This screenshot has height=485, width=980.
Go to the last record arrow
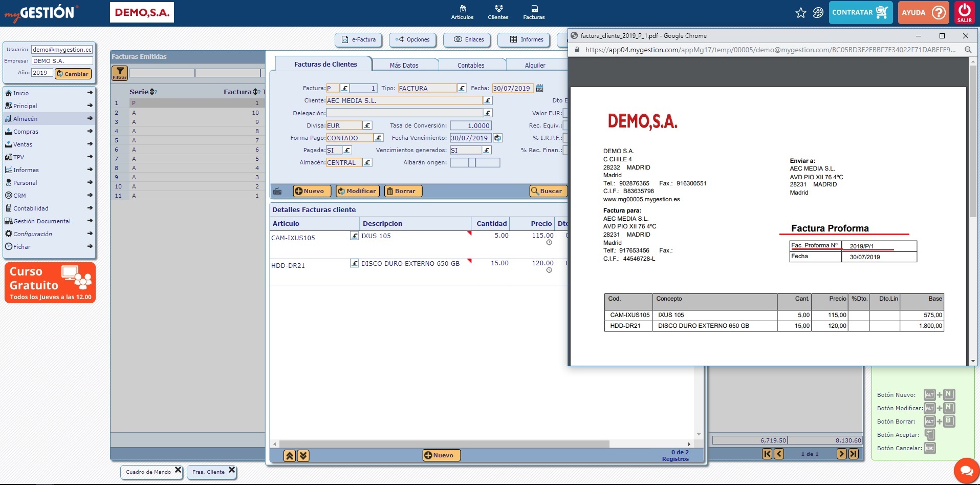(854, 454)
